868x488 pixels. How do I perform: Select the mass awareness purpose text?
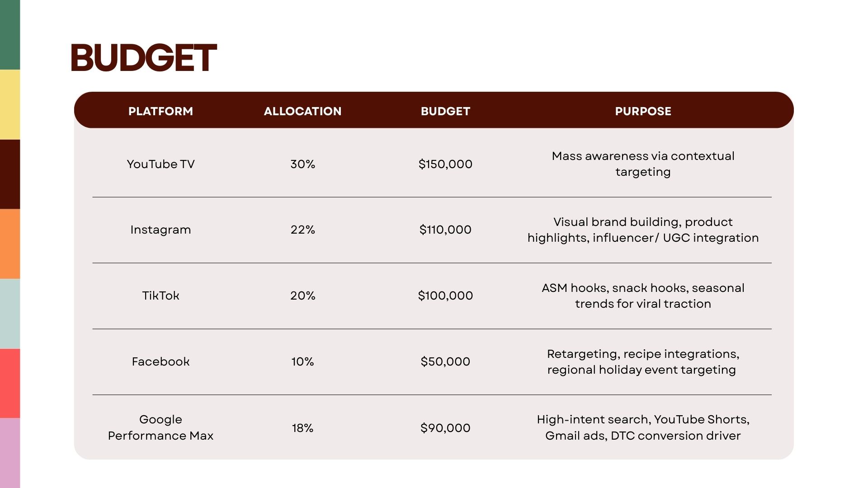click(643, 164)
